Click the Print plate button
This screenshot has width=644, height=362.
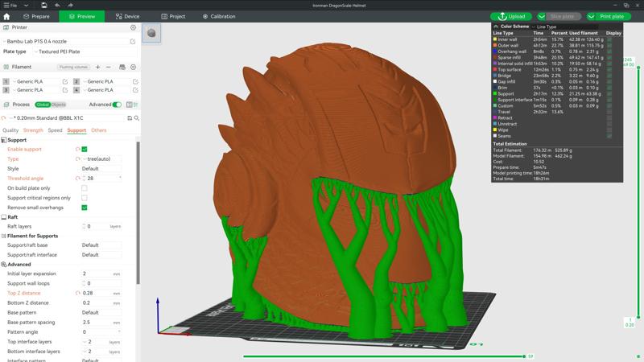(612, 16)
